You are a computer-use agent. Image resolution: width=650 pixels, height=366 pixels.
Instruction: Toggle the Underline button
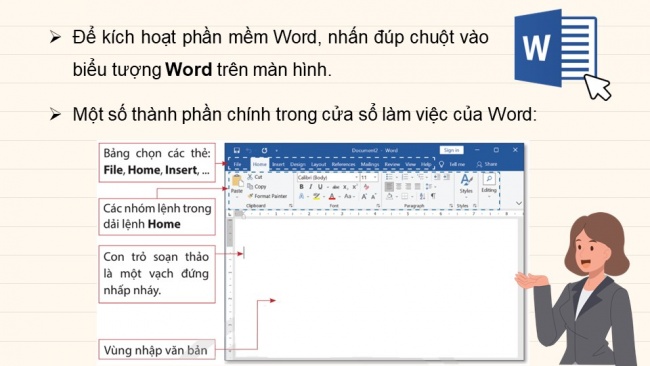tap(320, 187)
